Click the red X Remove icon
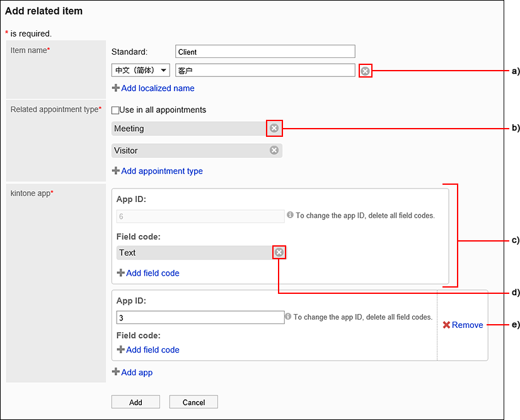 [446, 325]
